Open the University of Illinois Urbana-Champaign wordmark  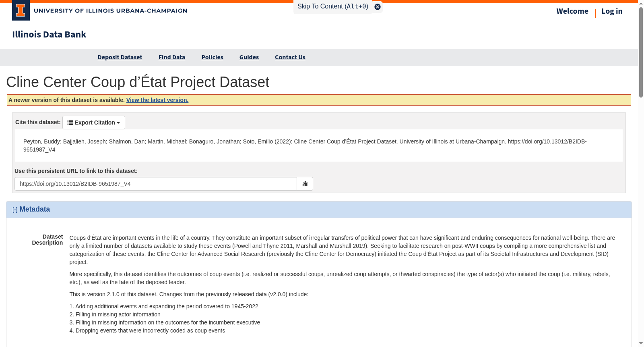point(110,11)
